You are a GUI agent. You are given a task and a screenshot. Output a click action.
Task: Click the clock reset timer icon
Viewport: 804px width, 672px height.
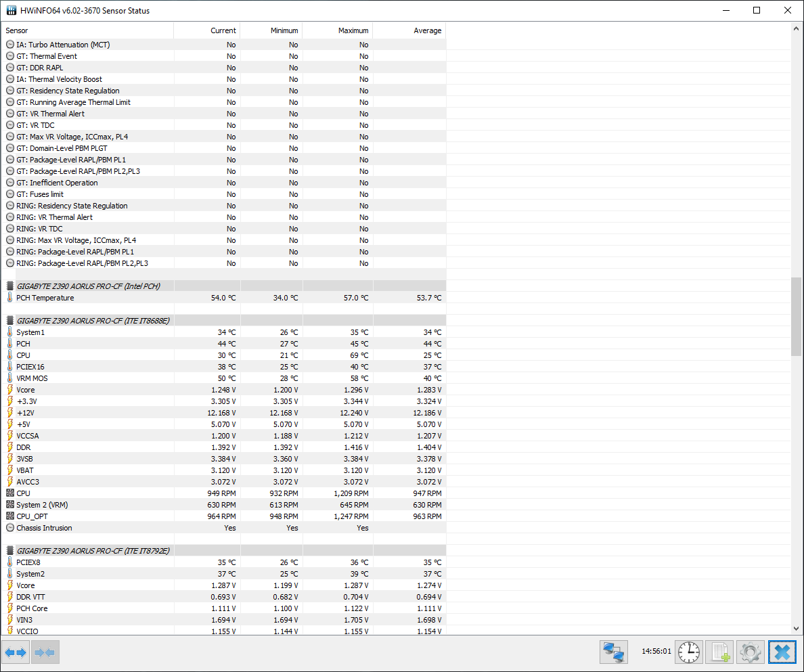(689, 652)
